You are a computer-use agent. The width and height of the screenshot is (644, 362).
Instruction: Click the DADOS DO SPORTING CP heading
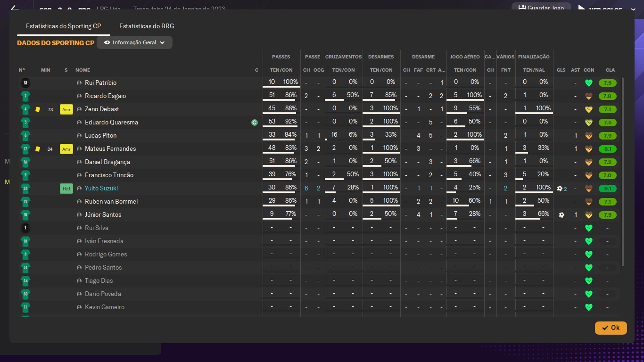[x=56, y=43]
